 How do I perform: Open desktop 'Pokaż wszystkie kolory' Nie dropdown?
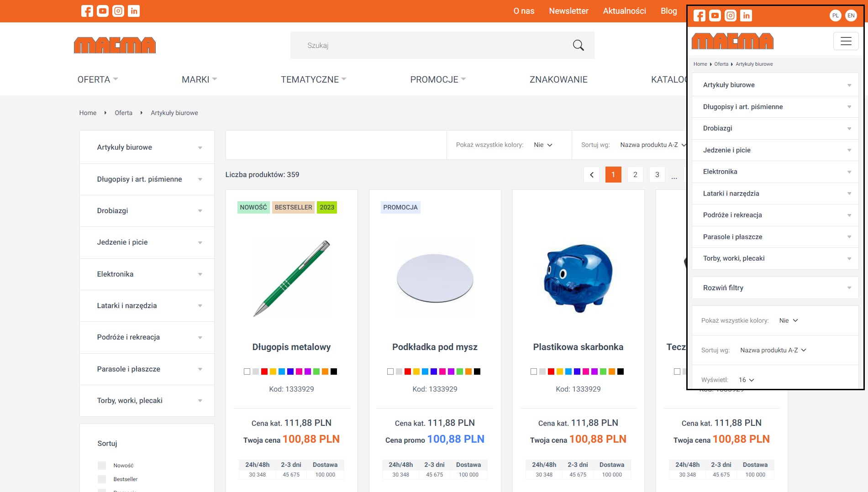click(x=543, y=145)
